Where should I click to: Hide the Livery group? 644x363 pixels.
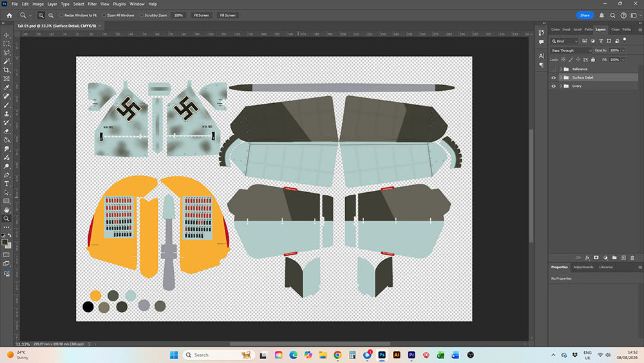coord(553,86)
